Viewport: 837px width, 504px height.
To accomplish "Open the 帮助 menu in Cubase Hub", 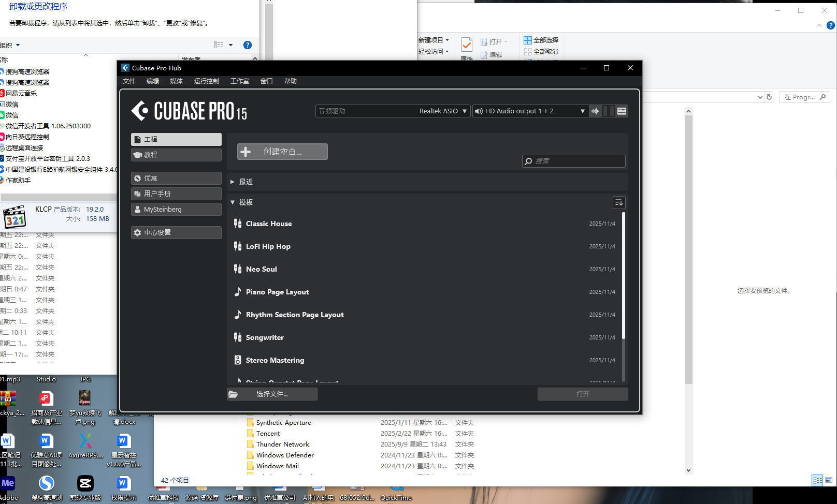I will 291,81.
